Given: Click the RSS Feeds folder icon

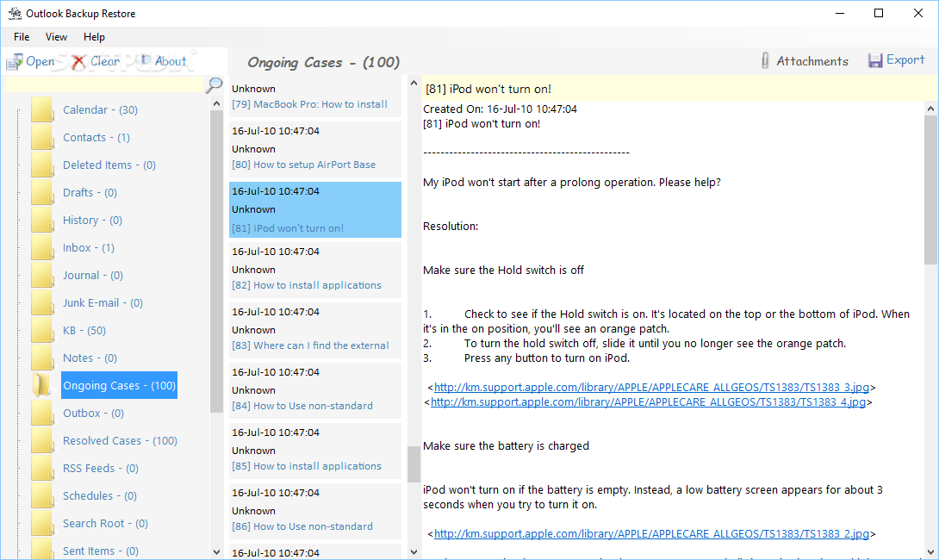Looking at the screenshot, I should (42, 468).
